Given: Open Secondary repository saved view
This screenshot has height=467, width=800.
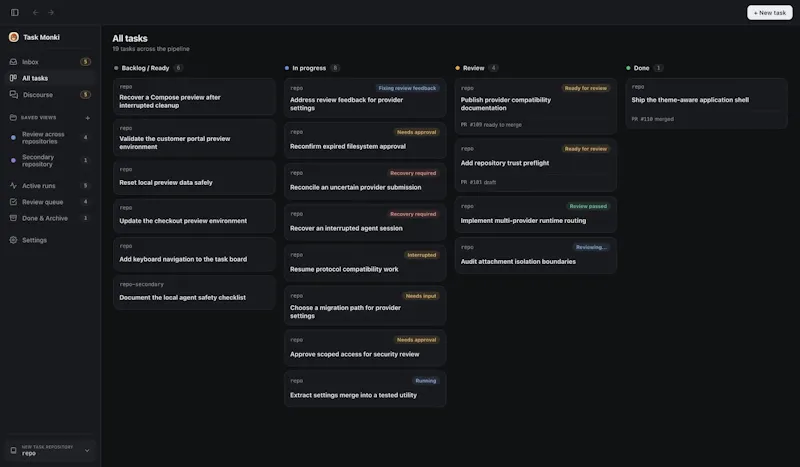Looking at the screenshot, I should click(50, 160).
